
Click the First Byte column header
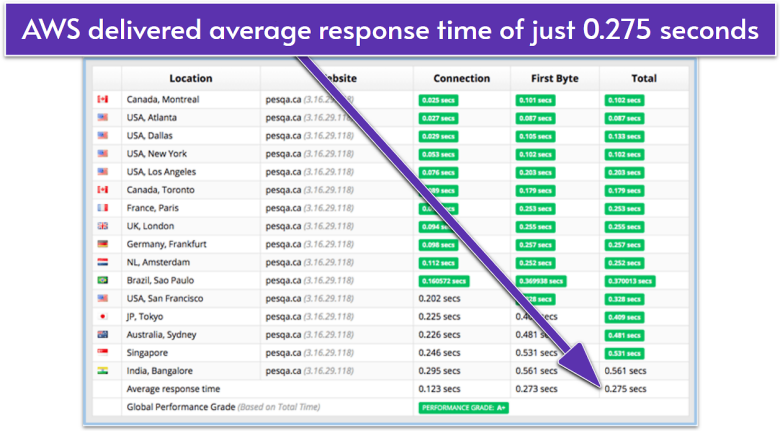[555, 78]
